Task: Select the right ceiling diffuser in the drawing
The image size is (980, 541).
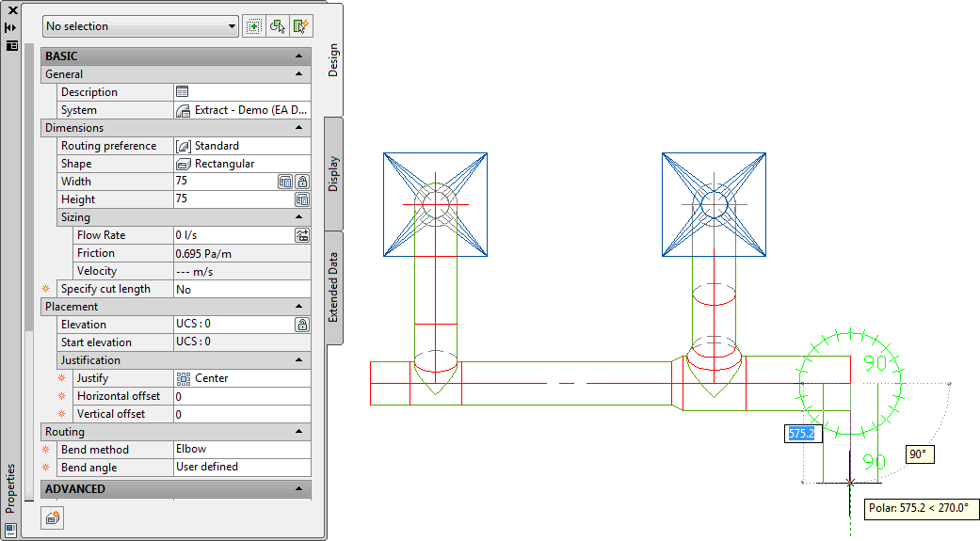Action: tap(714, 205)
